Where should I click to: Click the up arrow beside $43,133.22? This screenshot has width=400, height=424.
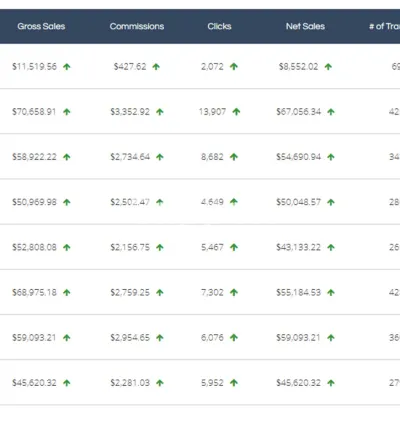point(331,247)
